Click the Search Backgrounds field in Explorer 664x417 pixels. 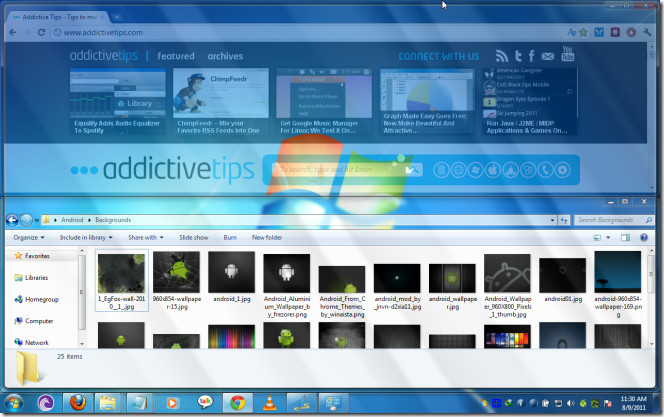614,220
